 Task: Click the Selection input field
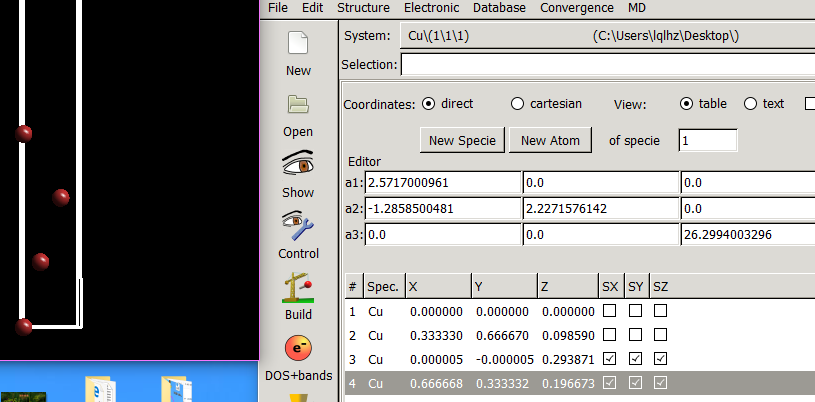pos(606,65)
